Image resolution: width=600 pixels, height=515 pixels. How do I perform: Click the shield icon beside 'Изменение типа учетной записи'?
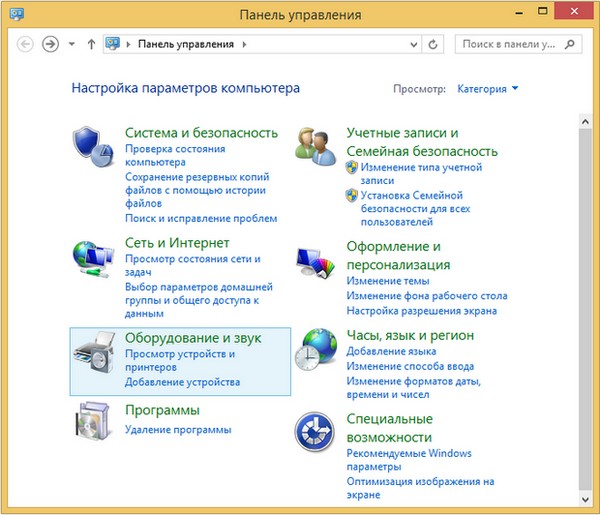click(x=351, y=167)
